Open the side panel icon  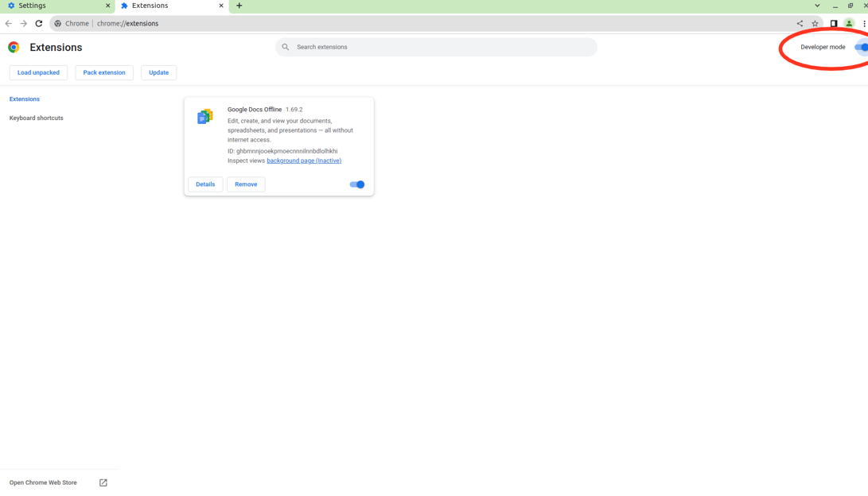[x=833, y=23]
